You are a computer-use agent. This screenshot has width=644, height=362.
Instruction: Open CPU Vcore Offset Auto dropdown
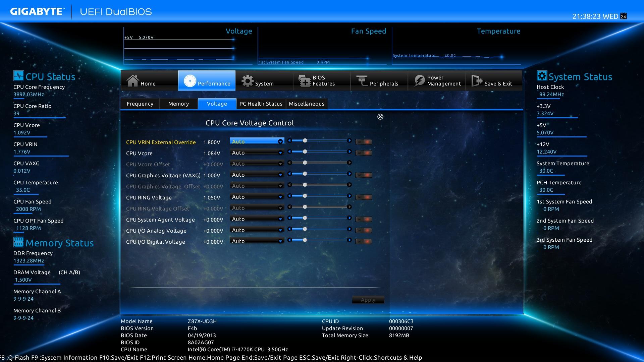coord(257,164)
